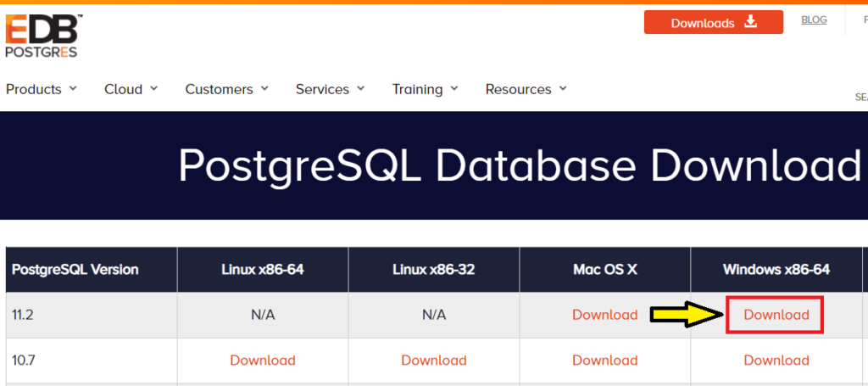This screenshot has width=868, height=386.
Task: Download PostgreSQL 10.7 for Mac OS X
Action: (x=604, y=360)
